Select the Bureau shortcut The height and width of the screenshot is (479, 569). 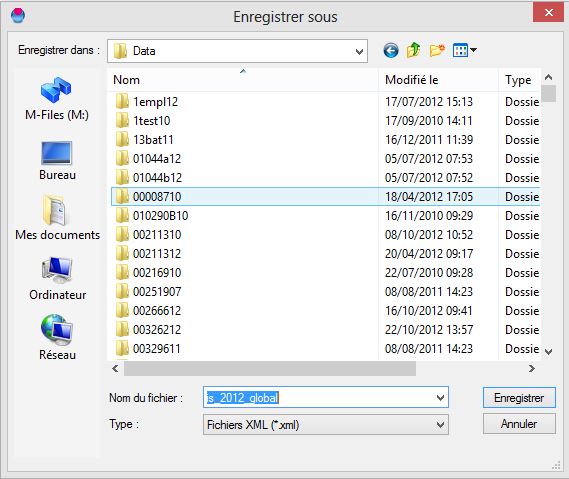[x=57, y=160]
